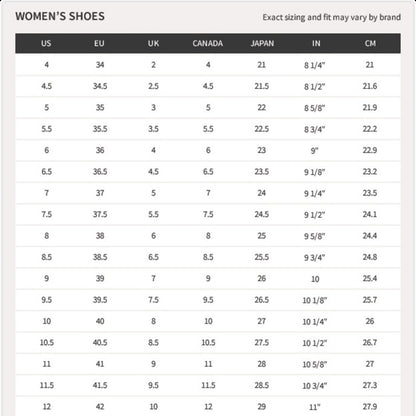Click the CM column header
This screenshot has height=416, width=416.
370,43
